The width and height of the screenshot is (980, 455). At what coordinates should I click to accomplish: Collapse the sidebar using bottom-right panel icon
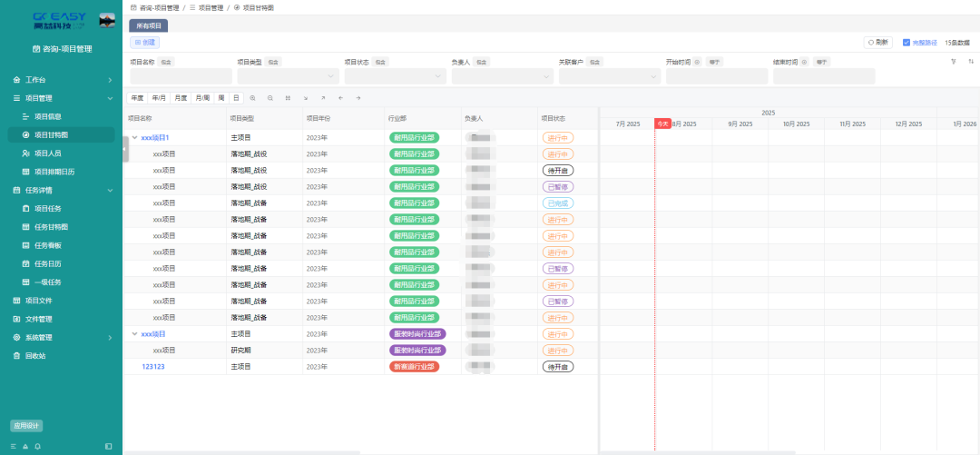[x=109, y=446]
